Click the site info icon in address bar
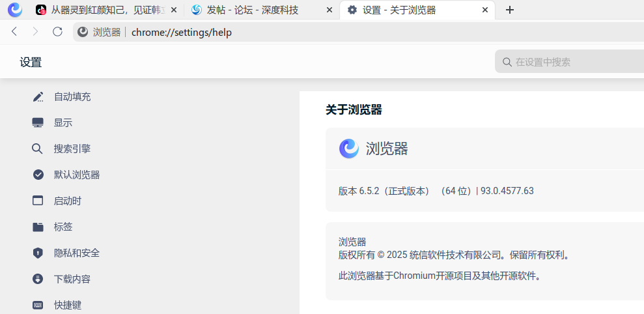 (83, 32)
